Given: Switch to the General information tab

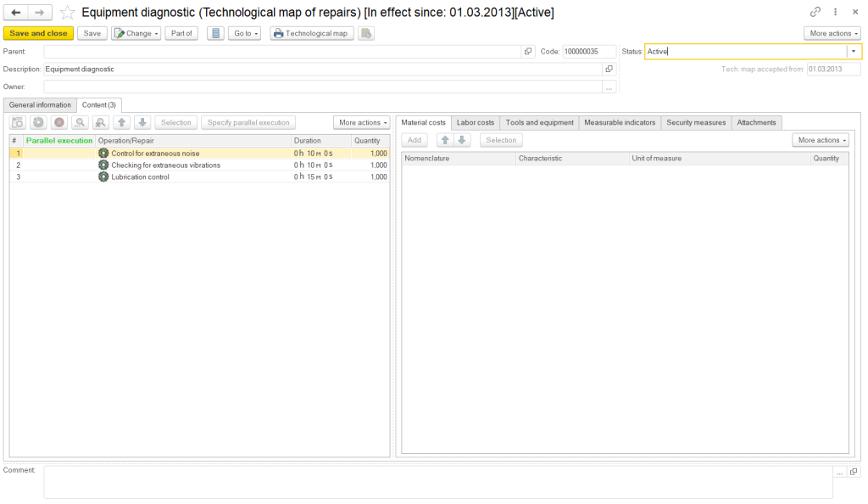Looking at the screenshot, I should [x=40, y=105].
